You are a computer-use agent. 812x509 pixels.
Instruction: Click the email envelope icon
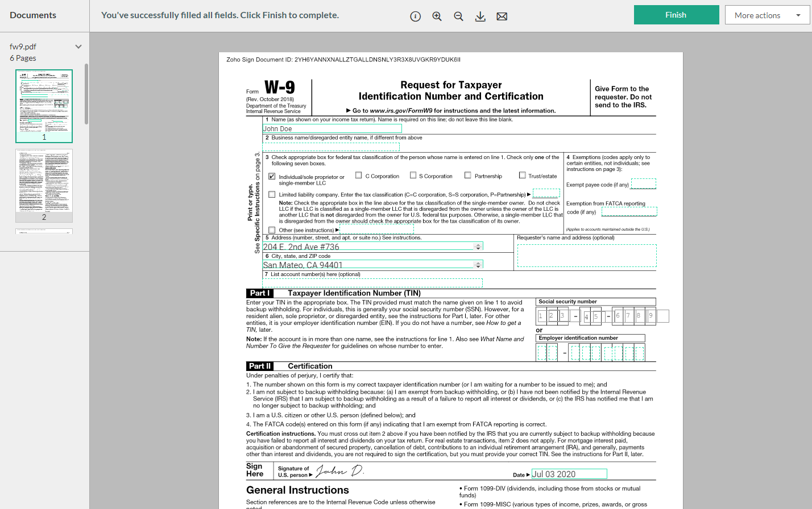[502, 16]
